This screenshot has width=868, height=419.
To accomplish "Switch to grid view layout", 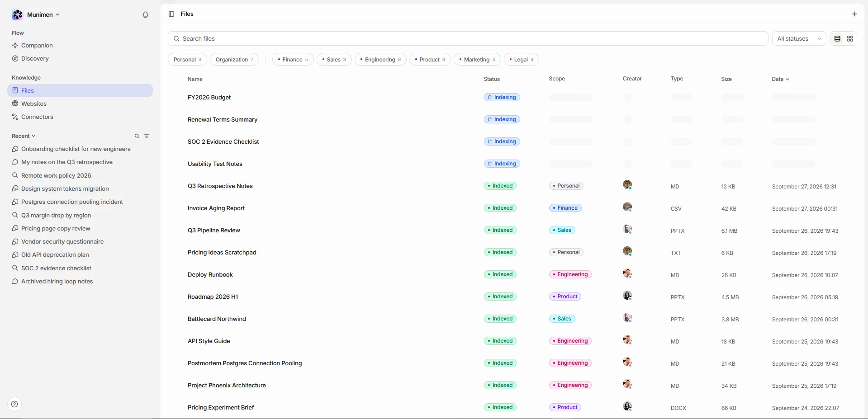I will (x=850, y=39).
